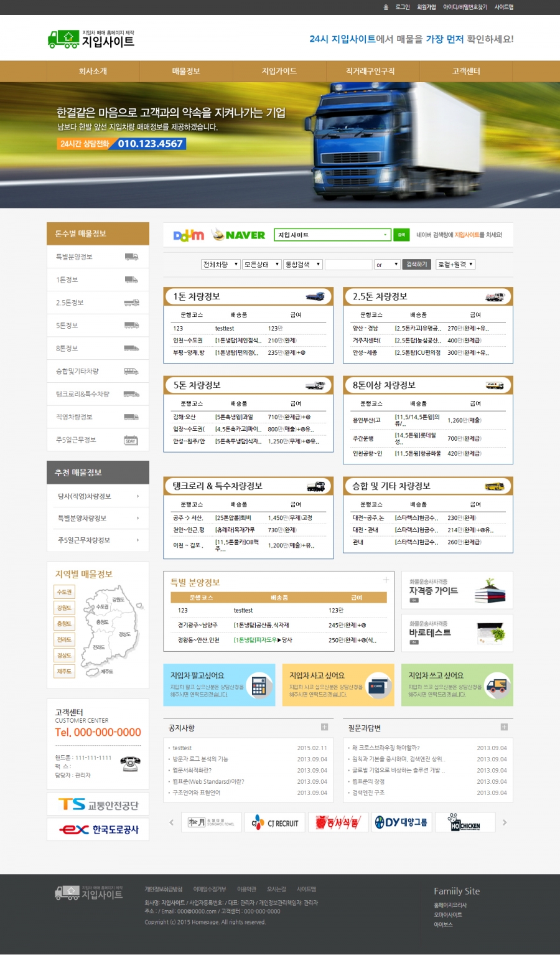Click the gray 검색하기 button
Screen dimensions: 560x955
pos(416,265)
